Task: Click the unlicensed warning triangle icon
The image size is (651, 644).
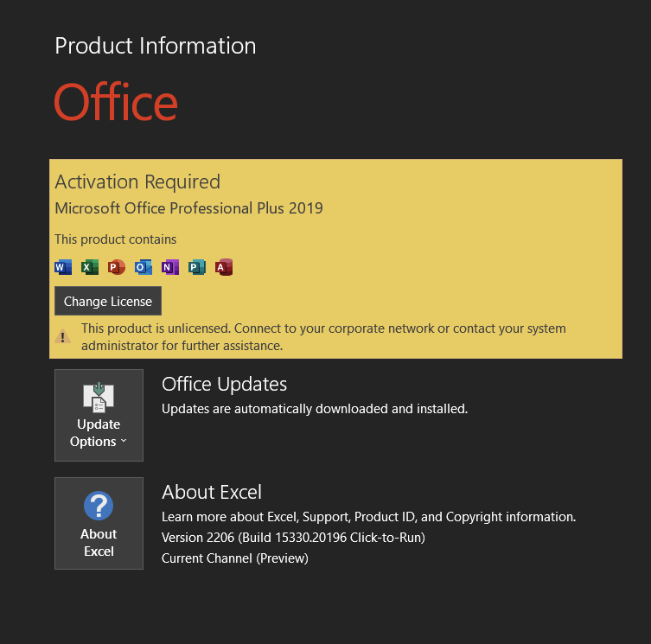Action: 63,336
